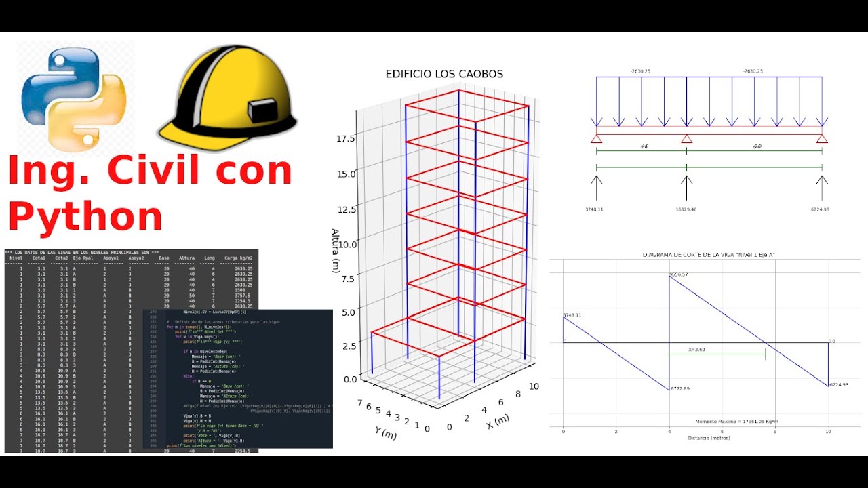The width and height of the screenshot is (868, 488).
Task: Click the 'Carga kg/m2' column header
Action: pyautogui.click(x=238, y=258)
